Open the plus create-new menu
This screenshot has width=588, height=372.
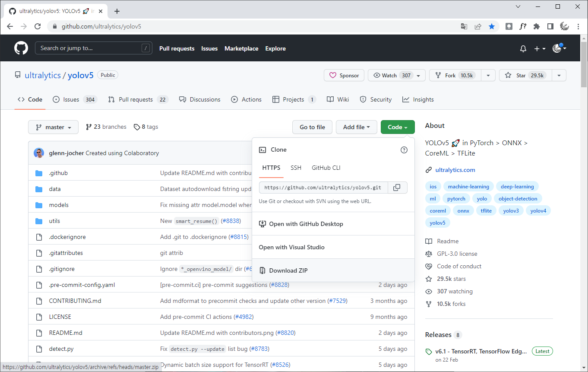click(540, 49)
